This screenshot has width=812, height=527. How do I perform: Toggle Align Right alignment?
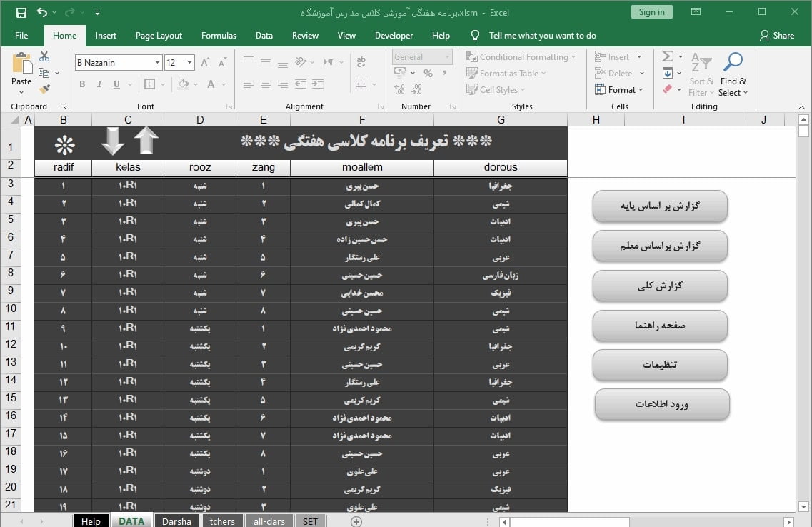pyautogui.click(x=283, y=84)
